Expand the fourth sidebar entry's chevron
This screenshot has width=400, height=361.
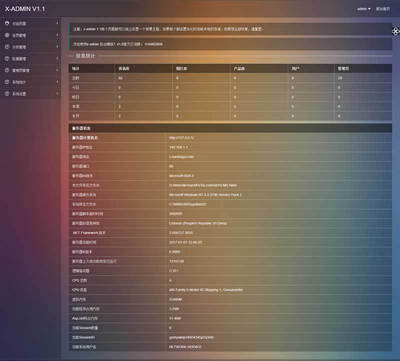57,58
